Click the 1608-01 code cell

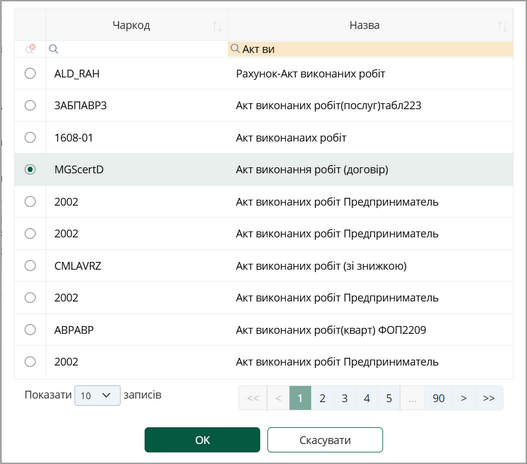(137, 138)
